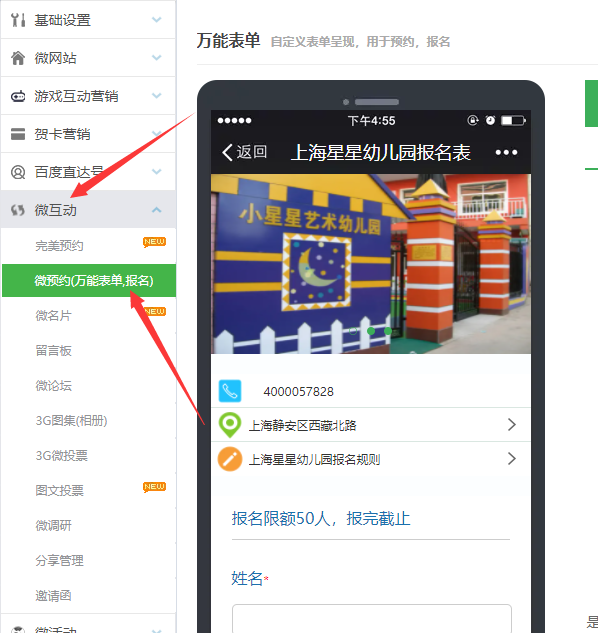
Task: Click the green location pin icon
Action: [x=230, y=425]
